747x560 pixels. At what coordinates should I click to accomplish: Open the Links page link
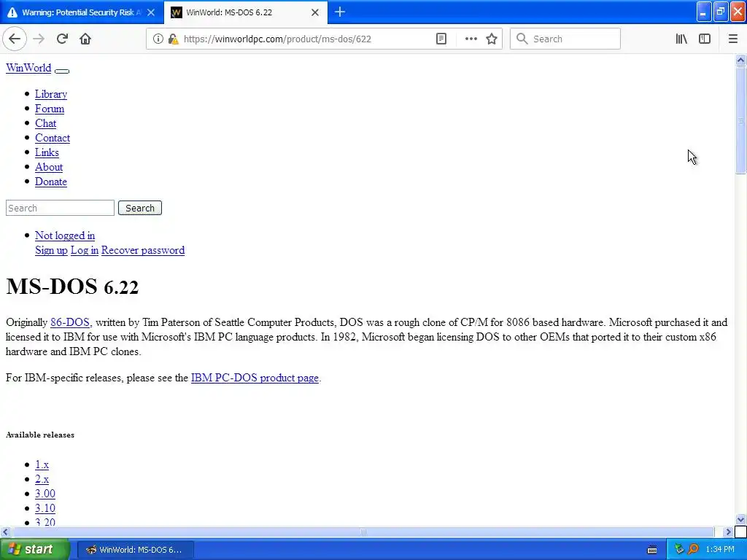click(47, 152)
